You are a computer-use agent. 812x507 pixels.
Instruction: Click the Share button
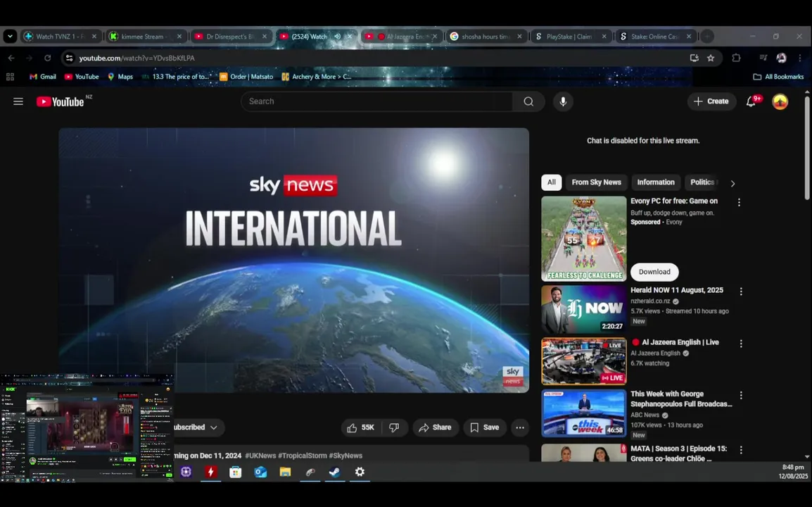[435, 427]
